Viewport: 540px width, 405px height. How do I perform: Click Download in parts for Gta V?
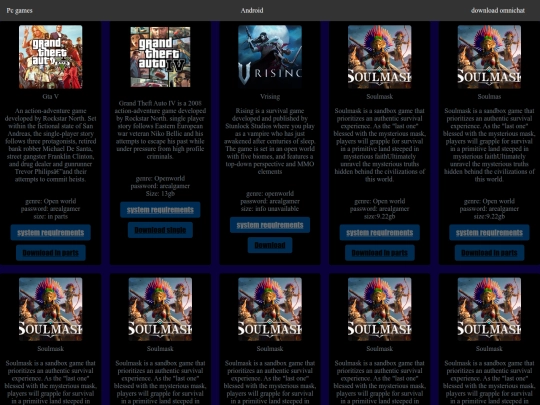click(x=51, y=253)
